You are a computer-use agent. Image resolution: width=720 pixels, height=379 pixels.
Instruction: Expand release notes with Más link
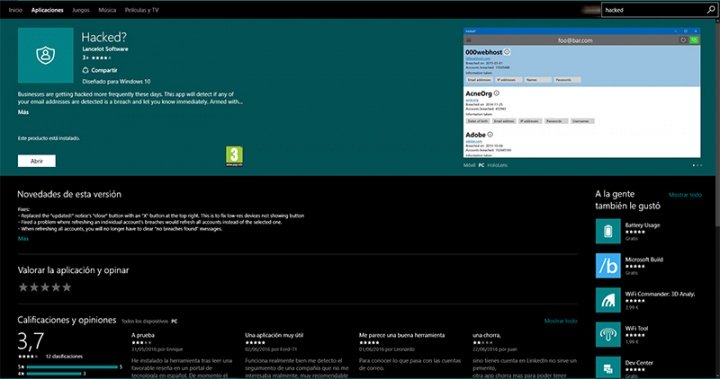(23, 238)
